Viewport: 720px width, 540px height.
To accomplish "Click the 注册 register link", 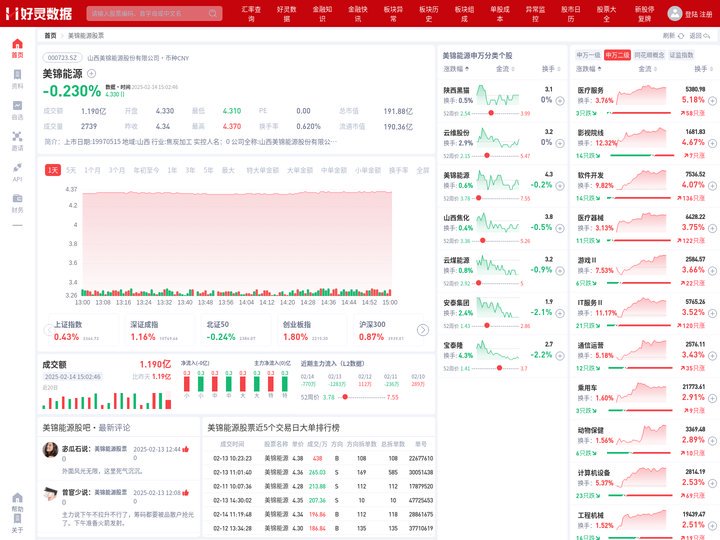I will (x=705, y=14).
